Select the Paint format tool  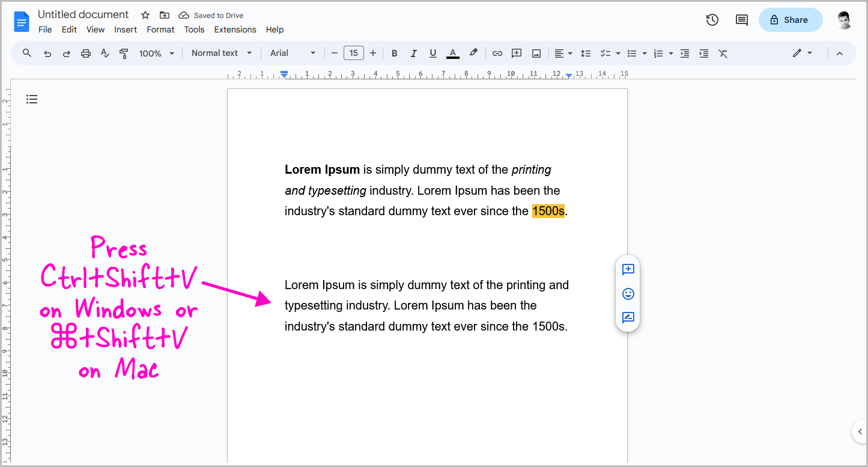pyautogui.click(x=124, y=53)
